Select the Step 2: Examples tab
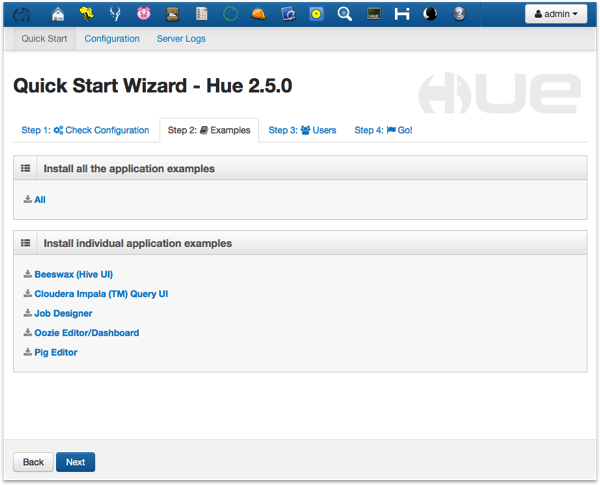Image resolution: width=600 pixels, height=485 pixels. coord(209,130)
